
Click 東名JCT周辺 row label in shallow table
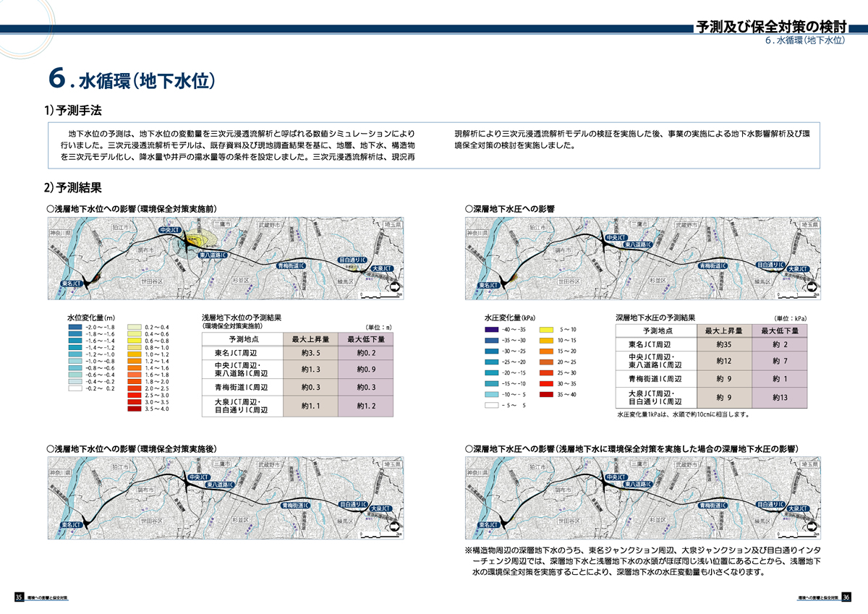click(x=237, y=352)
